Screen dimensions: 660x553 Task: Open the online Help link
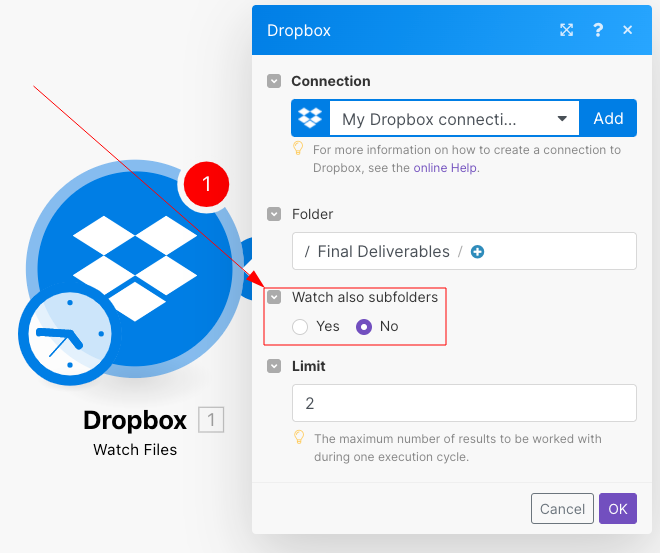445,168
